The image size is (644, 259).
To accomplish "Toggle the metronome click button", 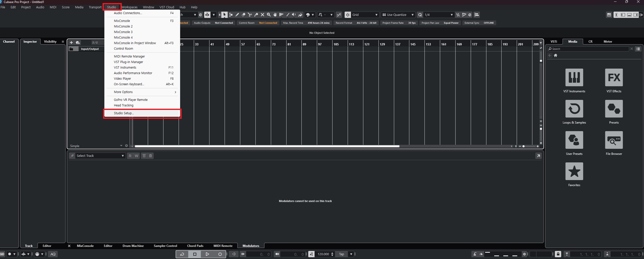I will [x=475, y=254].
